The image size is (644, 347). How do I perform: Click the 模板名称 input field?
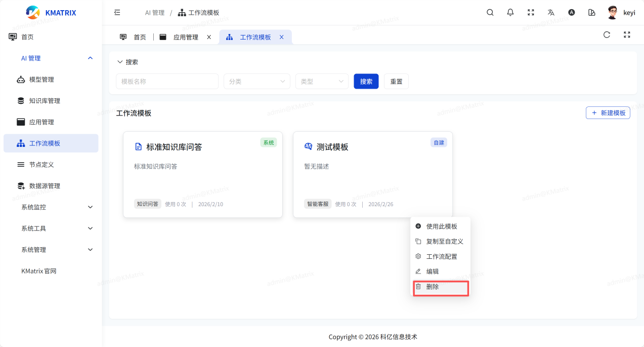click(x=167, y=82)
